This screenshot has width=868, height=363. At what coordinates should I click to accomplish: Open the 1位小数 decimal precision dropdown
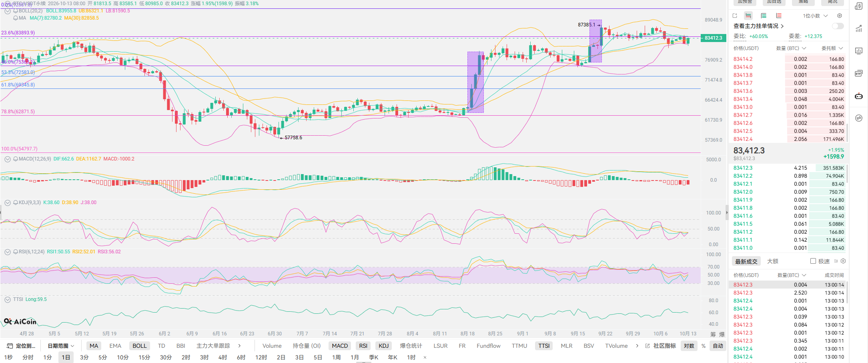click(815, 16)
